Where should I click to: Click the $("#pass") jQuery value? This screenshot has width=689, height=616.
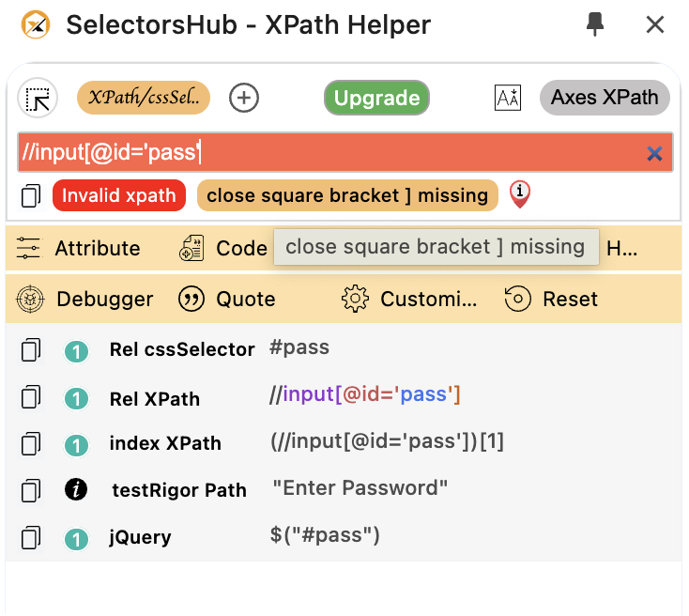(x=325, y=534)
